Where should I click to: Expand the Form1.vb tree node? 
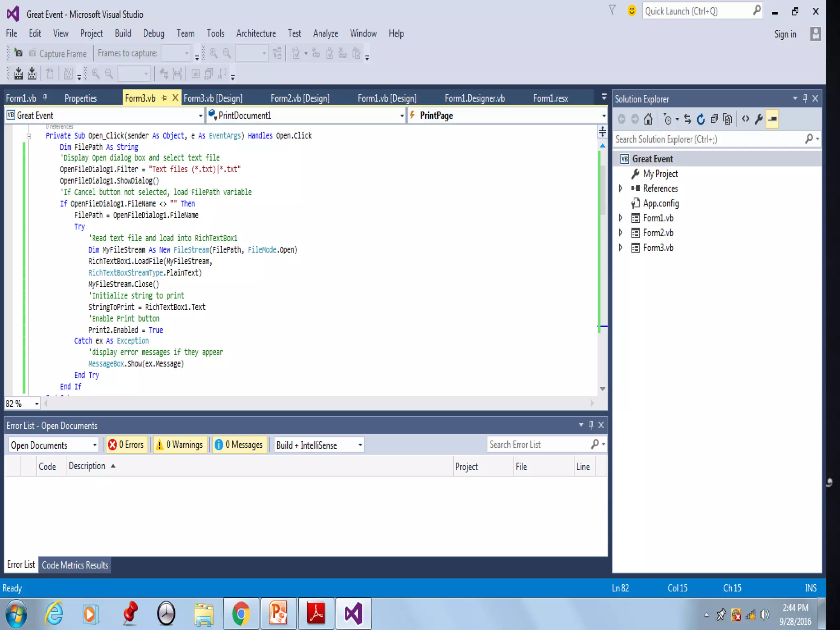621,218
